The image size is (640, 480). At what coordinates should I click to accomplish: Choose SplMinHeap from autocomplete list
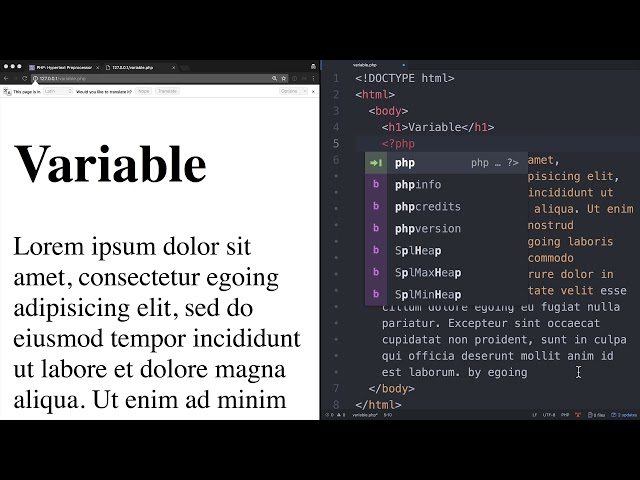click(446, 295)
